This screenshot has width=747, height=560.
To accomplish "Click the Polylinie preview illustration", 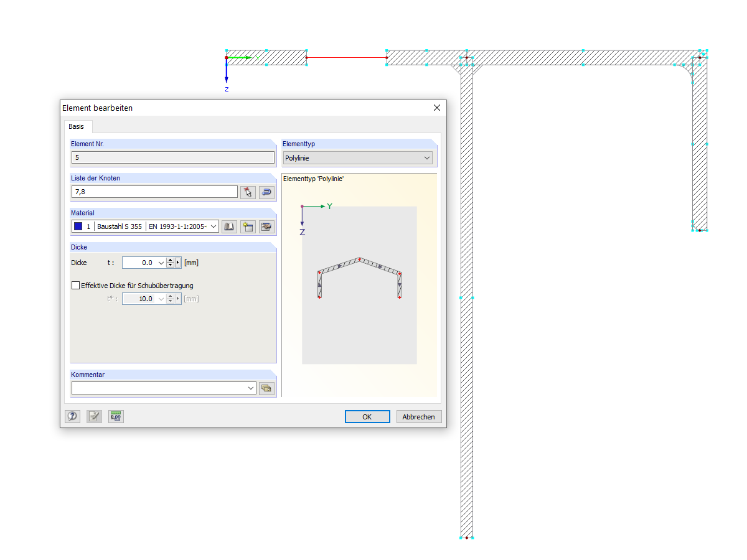I will coord(359,285).
